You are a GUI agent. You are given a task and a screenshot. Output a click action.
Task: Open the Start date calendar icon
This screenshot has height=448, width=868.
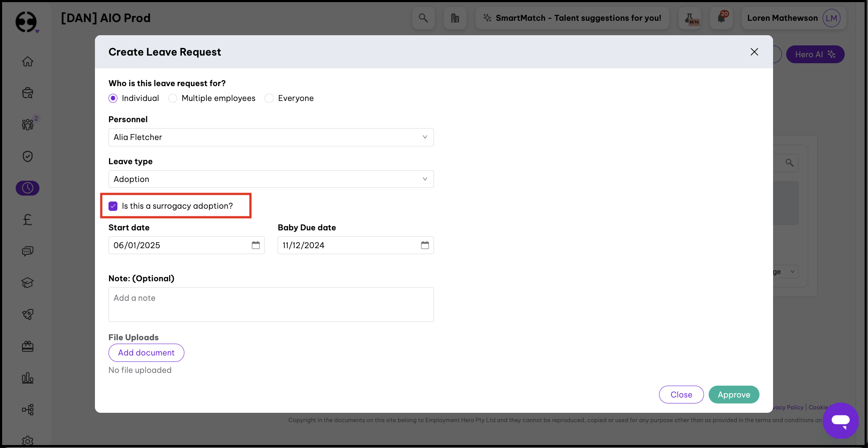(256, 245)
